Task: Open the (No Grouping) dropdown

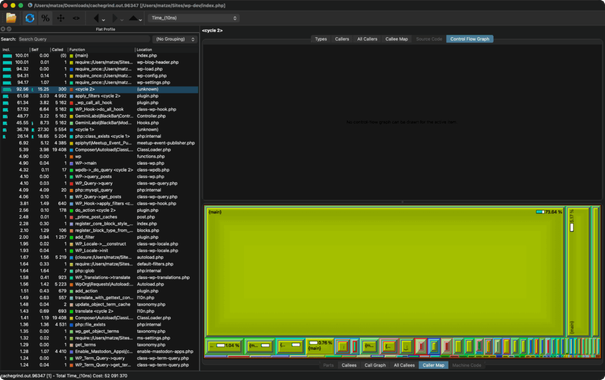Action: [175, 39]
